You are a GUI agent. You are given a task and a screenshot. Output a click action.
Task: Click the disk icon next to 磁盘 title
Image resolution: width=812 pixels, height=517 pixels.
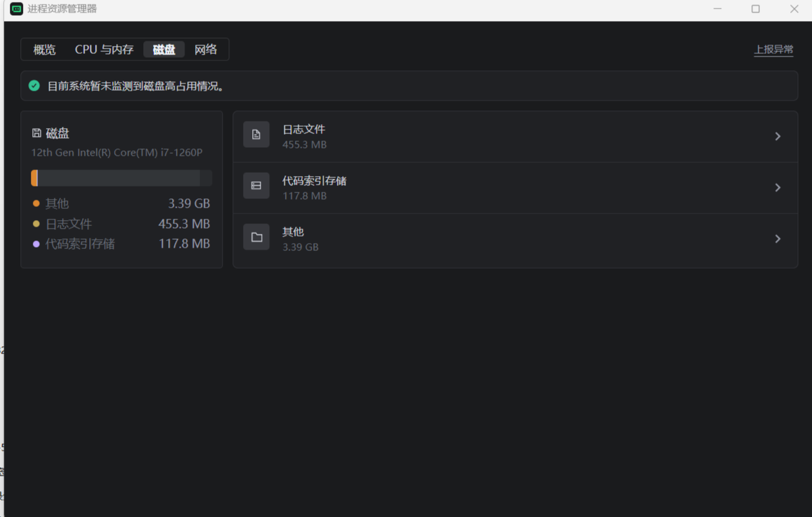37,133
